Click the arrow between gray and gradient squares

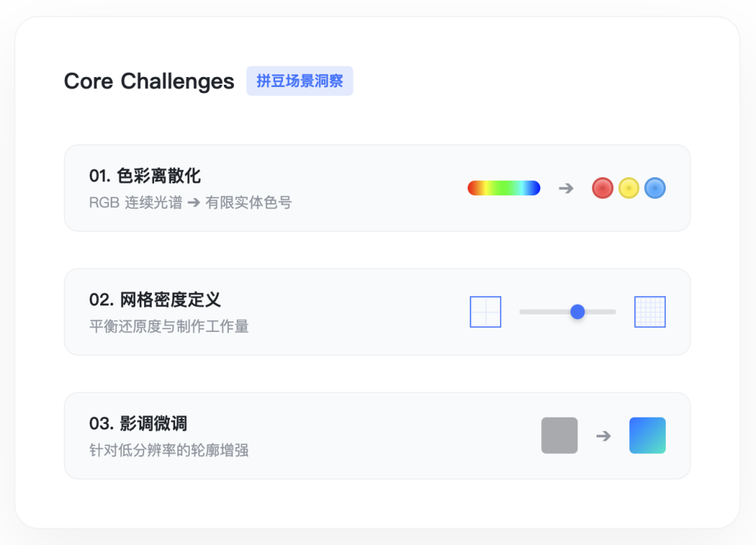[603, 436]
